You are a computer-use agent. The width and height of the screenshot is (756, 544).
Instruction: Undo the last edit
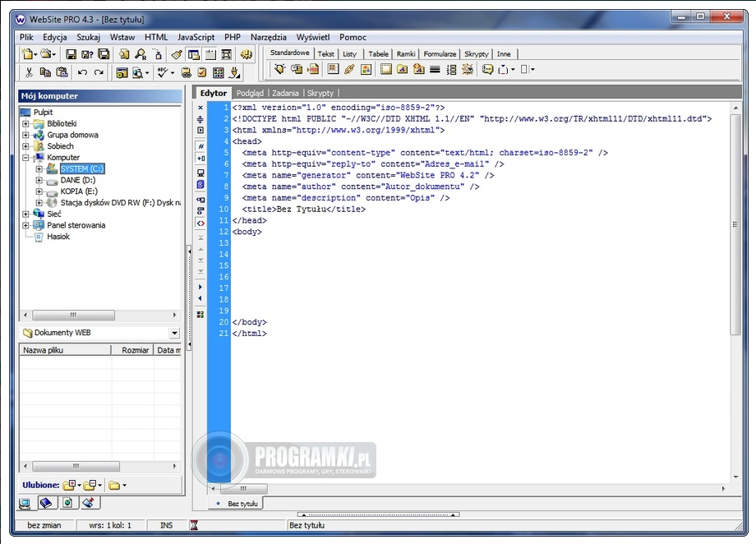(82, 72)
